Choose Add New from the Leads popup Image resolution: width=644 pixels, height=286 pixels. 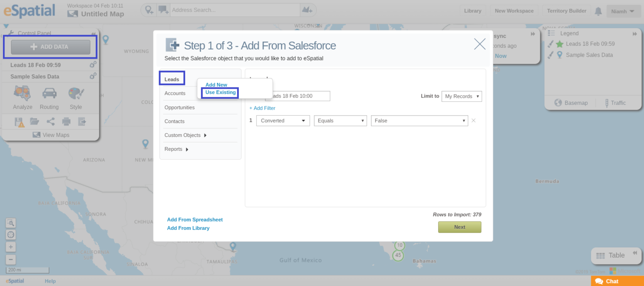(x=216, y=85)
